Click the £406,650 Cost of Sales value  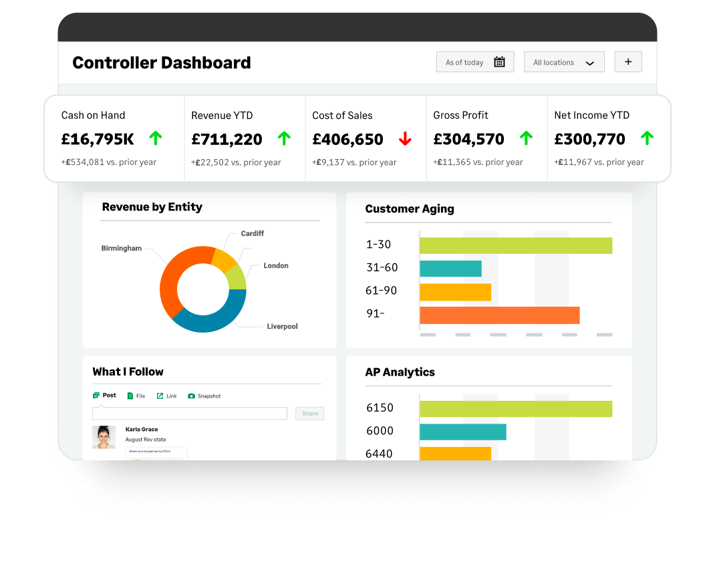(347, 139)
